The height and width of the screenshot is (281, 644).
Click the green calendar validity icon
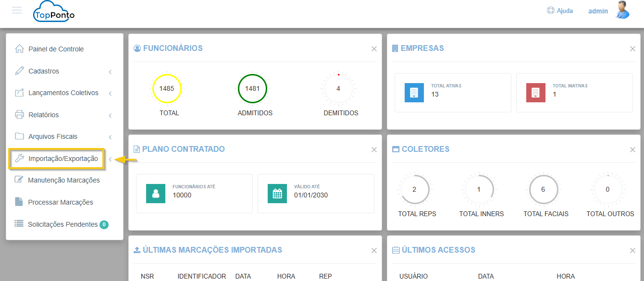click(x=277, y=194)
